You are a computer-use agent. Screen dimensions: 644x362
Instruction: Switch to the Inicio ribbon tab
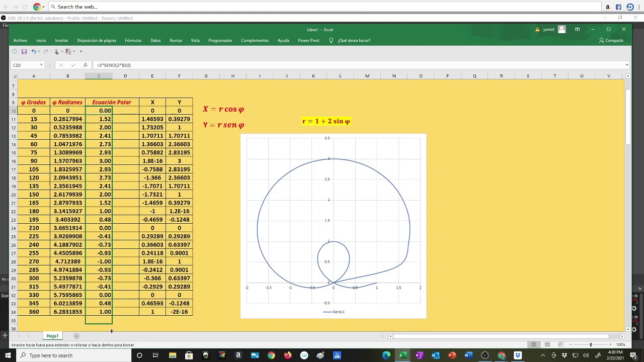[41, 40]
